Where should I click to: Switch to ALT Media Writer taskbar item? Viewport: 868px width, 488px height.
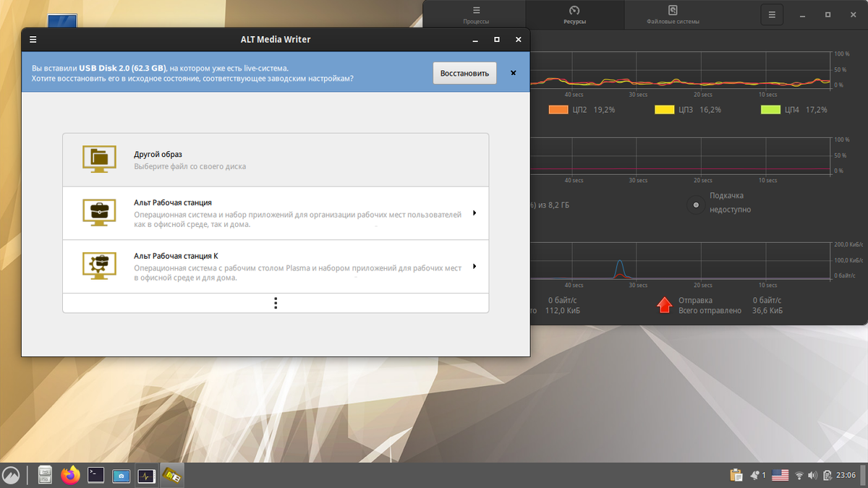[172, 475]
